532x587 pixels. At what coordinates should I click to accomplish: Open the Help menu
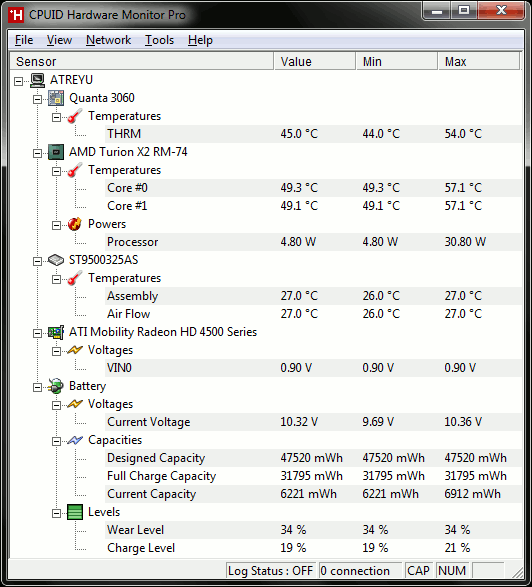coord(200,40)
